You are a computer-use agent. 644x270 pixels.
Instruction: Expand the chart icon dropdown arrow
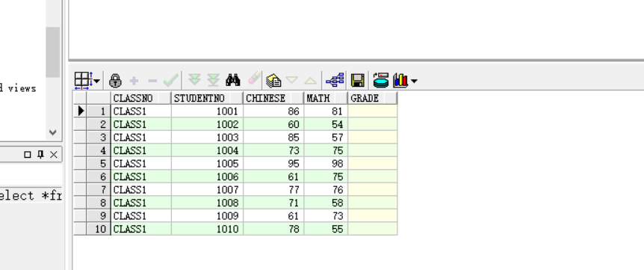[x=414, y=81]
